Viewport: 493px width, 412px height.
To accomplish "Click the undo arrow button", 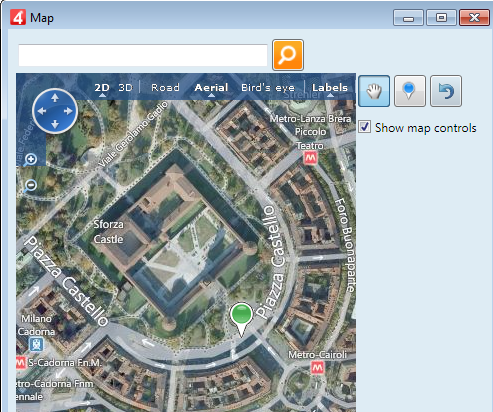I will [x=446, y=91].
